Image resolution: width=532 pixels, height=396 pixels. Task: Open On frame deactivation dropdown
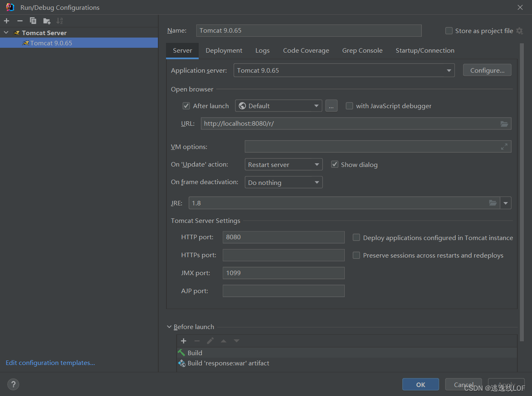284,182
